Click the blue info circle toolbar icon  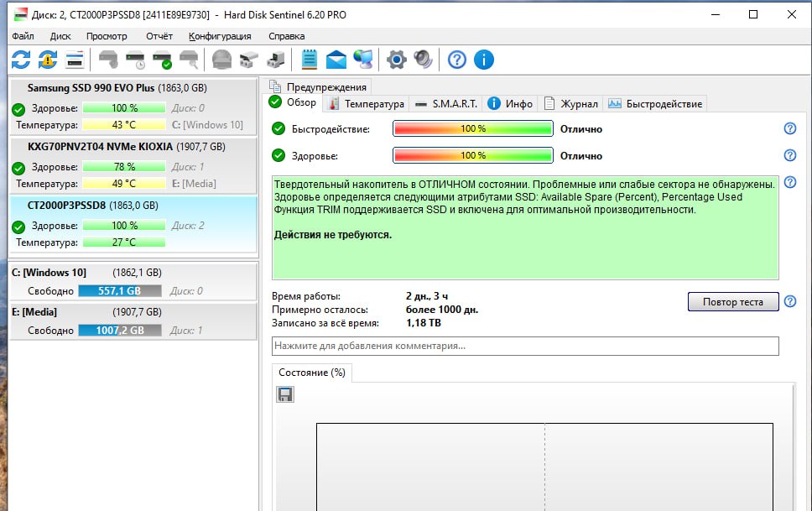pyautogui.click(x=484, y=60)
